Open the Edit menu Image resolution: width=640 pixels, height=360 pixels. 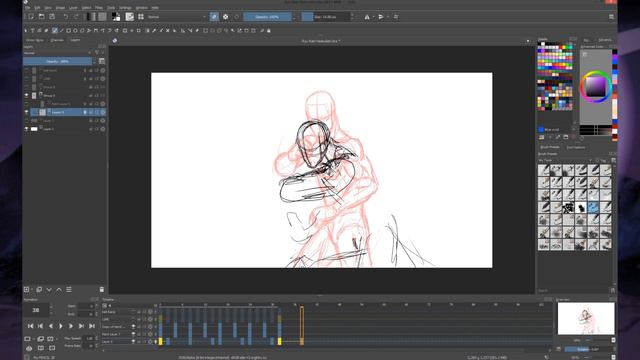pos(37,8)
